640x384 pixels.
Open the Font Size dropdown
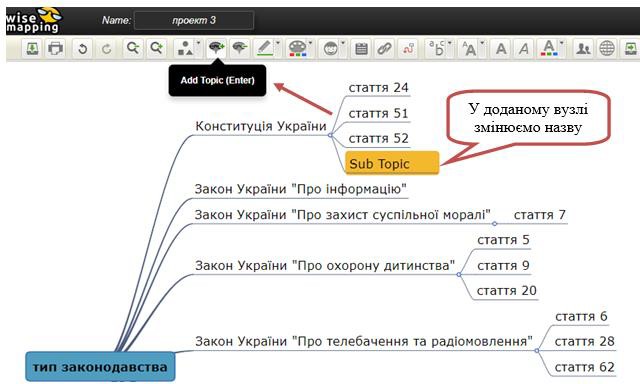(471, 49)
